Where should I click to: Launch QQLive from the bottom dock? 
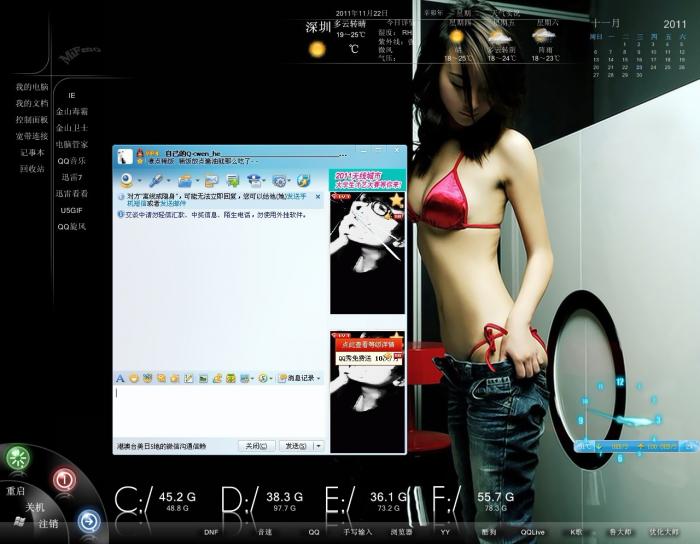click(533, 532)
